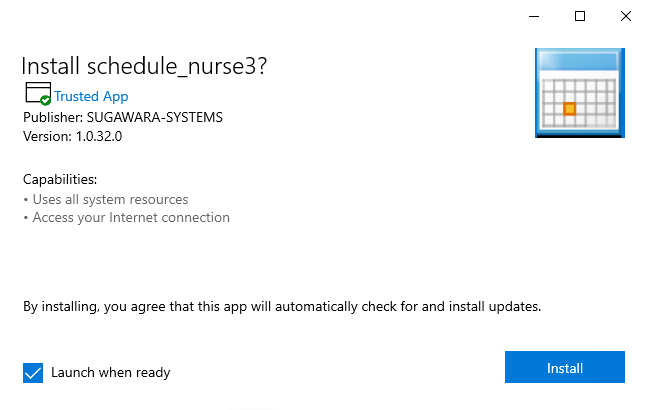Open the Trusted App link
Viewport: 648px width, 410px height.
[x=91, y=96]
